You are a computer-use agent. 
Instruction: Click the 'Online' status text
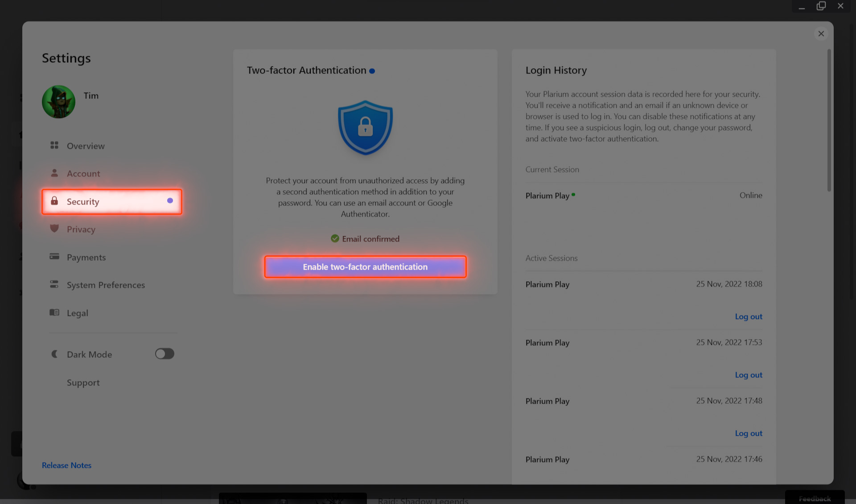[751, 195]
